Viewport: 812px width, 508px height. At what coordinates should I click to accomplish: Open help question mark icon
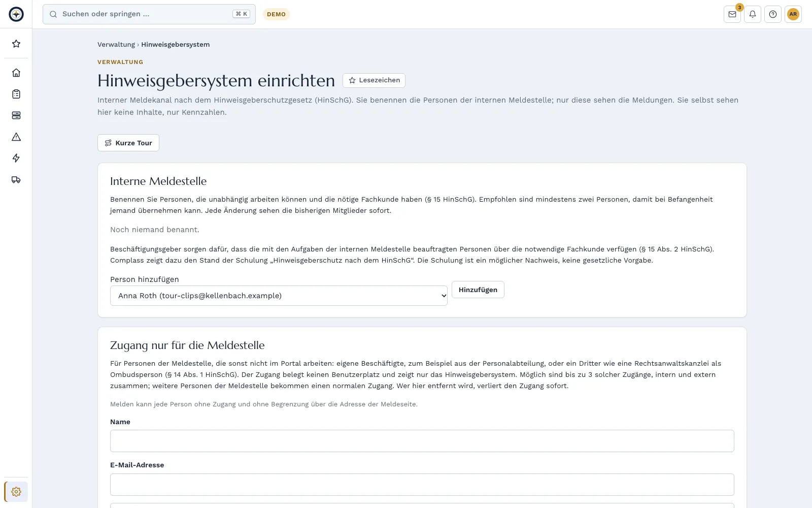coord(773,14)
